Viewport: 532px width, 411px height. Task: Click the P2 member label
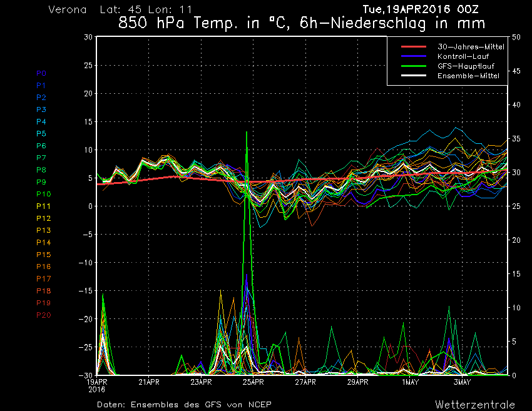point(41,98)
